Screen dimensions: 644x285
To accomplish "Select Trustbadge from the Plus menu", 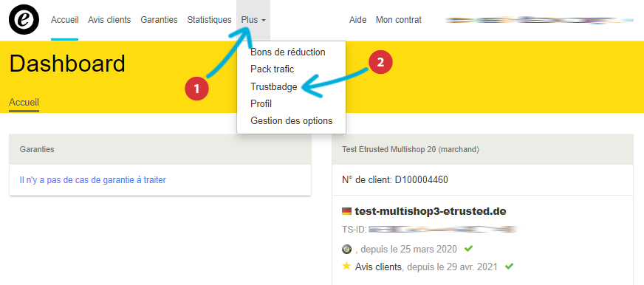I will tap(273, 86).
